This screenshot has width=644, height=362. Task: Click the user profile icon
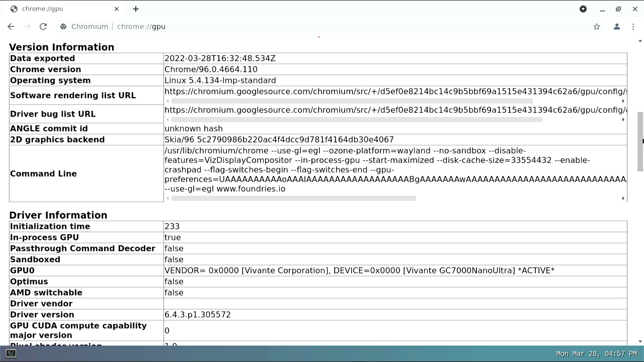tap(616, 26)
